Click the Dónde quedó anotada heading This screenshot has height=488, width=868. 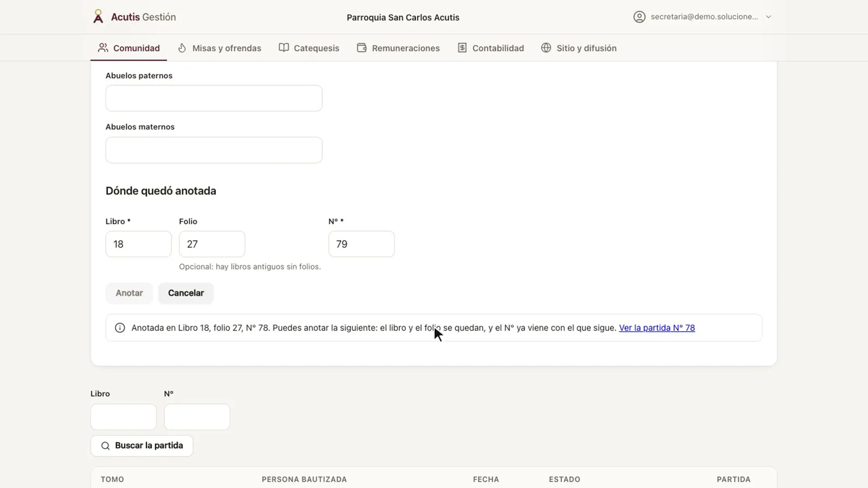pyautogui.click(x=161, y=191)
